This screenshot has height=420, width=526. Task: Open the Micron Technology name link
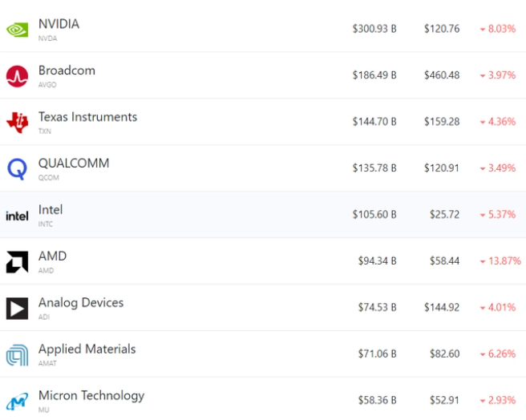click(91, 396)
